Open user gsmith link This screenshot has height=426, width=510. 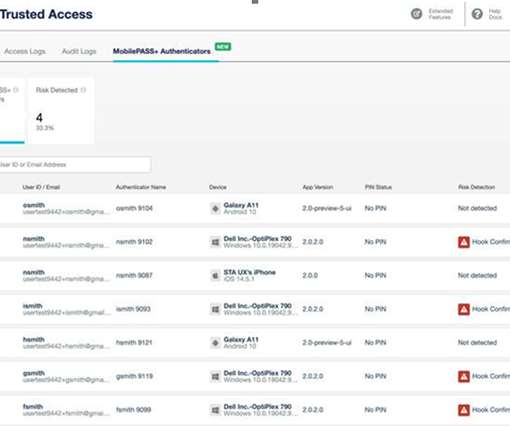tap(34, 373)
